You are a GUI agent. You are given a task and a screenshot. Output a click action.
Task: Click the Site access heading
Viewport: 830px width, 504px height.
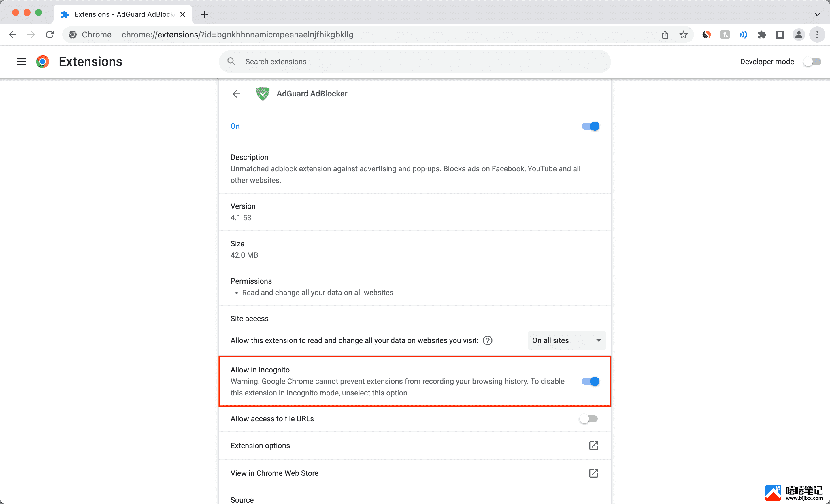click(249, 319)
